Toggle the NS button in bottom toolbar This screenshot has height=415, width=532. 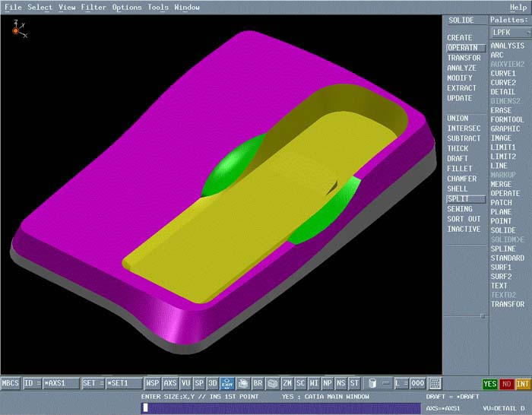(x=340, y=384)
